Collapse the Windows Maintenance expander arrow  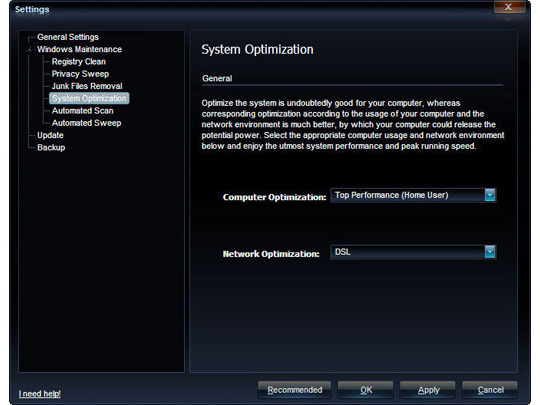point(30,50)
